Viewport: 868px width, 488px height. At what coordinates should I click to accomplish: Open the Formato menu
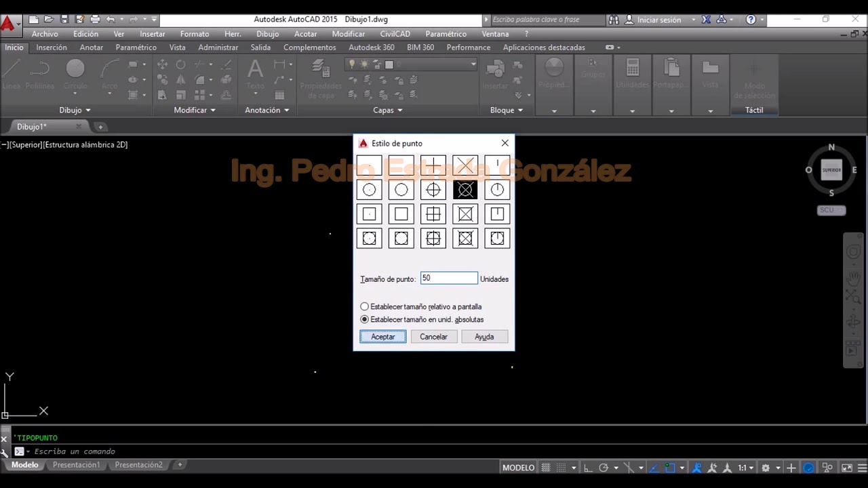[195, 34]
